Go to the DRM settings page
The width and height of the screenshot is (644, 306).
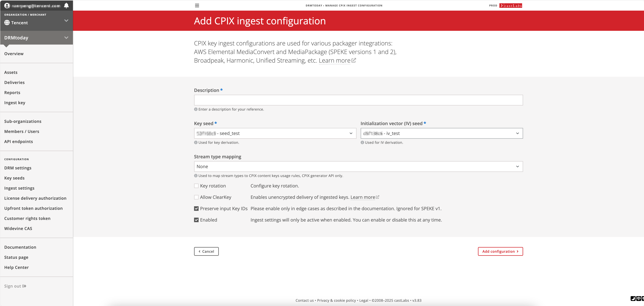pos(18,168)
